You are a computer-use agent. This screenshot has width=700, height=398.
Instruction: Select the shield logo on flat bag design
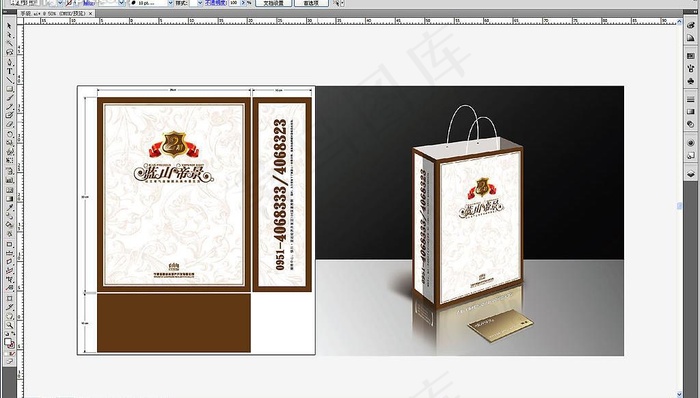tap(174, 145)
